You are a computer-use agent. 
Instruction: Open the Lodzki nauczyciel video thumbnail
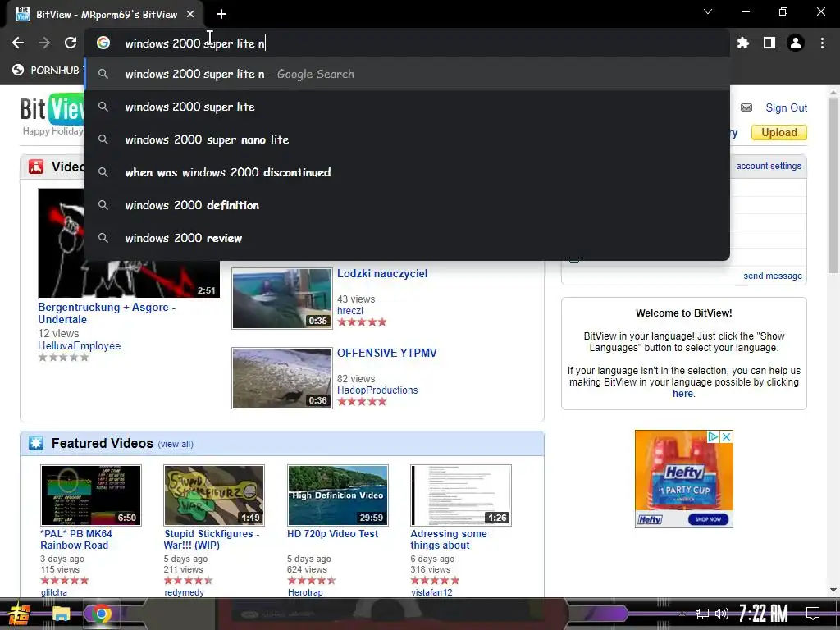(x=282, y=299)
